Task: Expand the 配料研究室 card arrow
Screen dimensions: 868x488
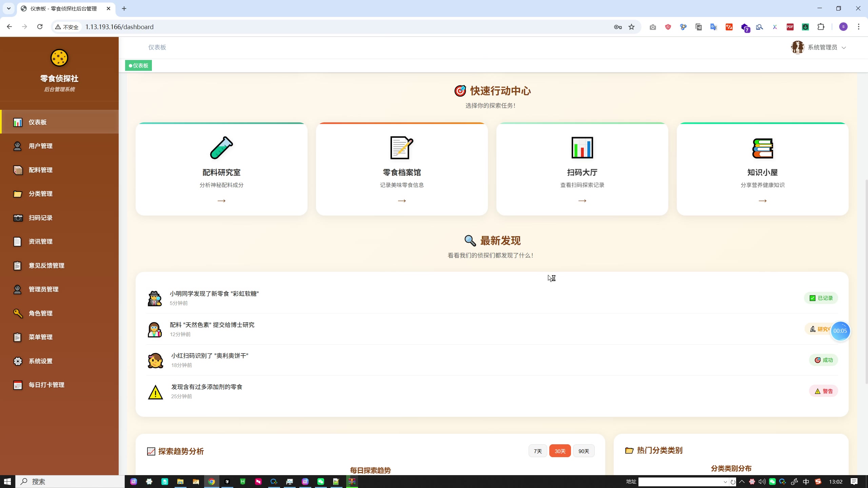Action: [x=221, y=201]
